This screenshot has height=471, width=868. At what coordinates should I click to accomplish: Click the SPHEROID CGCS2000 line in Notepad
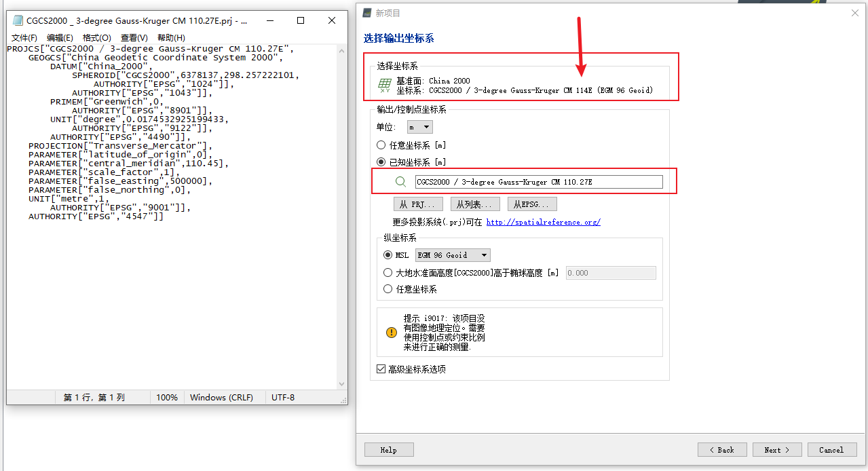coord(186,75)
